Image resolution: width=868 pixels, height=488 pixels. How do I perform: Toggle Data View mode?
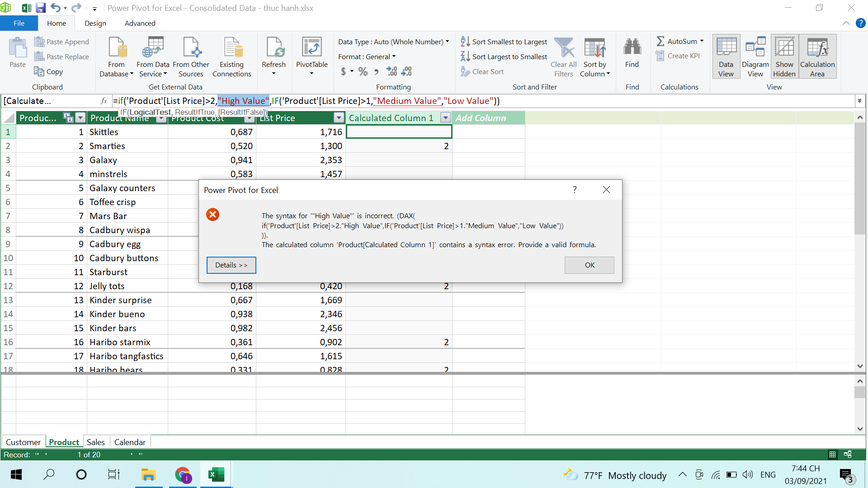coord(726,57)
